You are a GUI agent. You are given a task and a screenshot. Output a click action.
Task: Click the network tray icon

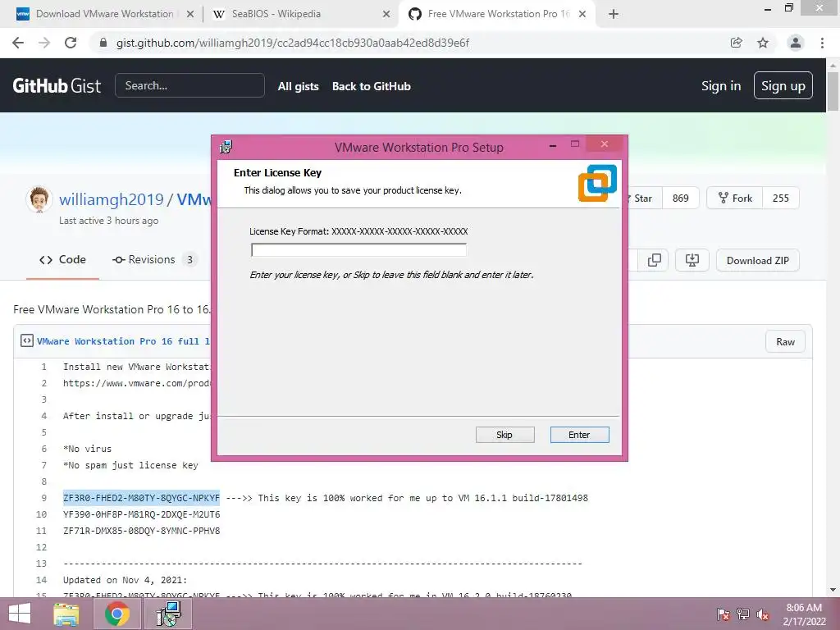(x=742, y=614)
